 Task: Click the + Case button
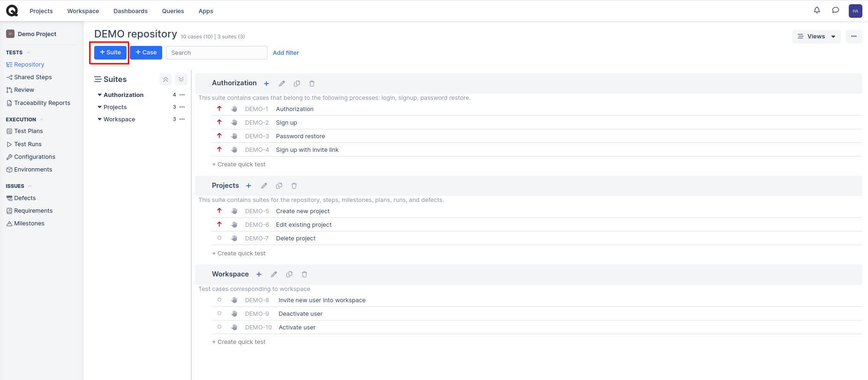click(x=146, y=52)
